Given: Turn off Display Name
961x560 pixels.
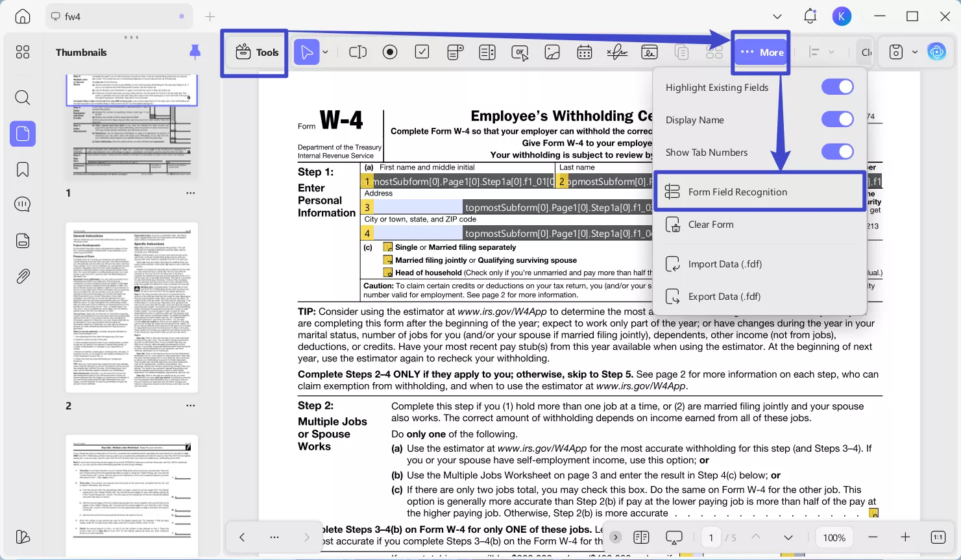Looking at the screenshot, I should (x=837, y=119).
